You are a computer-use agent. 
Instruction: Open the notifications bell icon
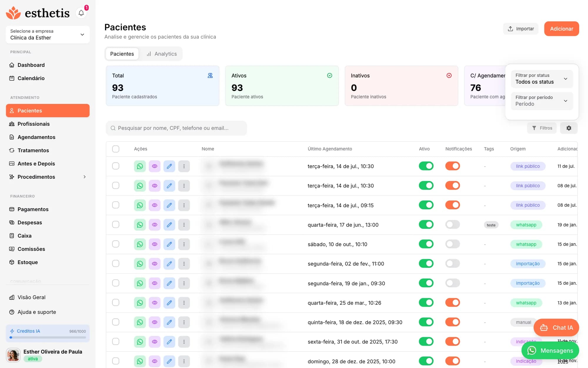click(81, 13)
